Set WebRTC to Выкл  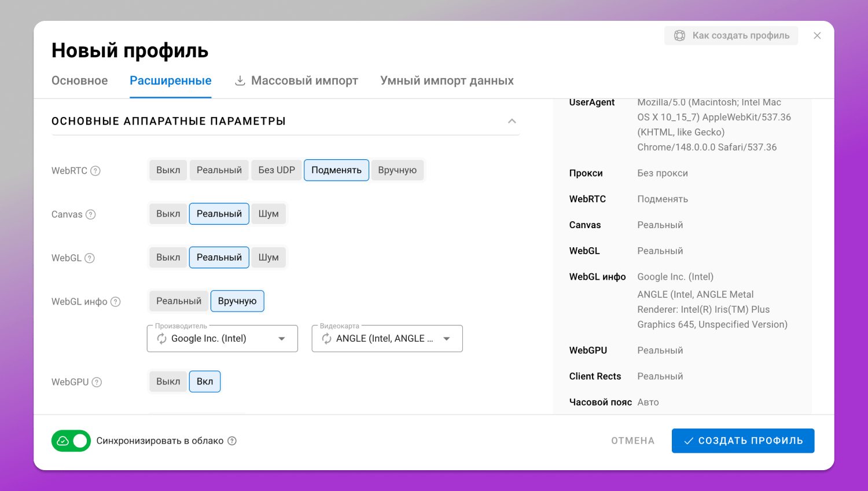point(168,170)
